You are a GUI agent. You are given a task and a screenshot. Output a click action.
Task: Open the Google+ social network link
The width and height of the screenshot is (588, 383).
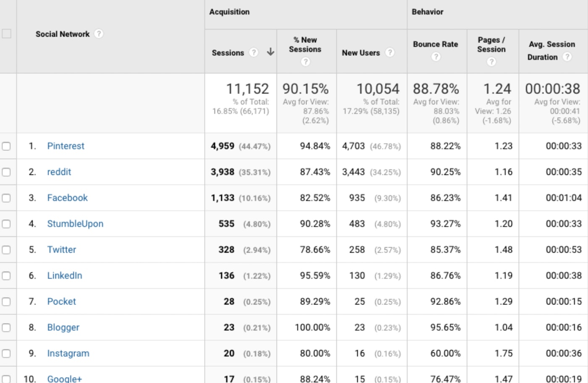64,378
